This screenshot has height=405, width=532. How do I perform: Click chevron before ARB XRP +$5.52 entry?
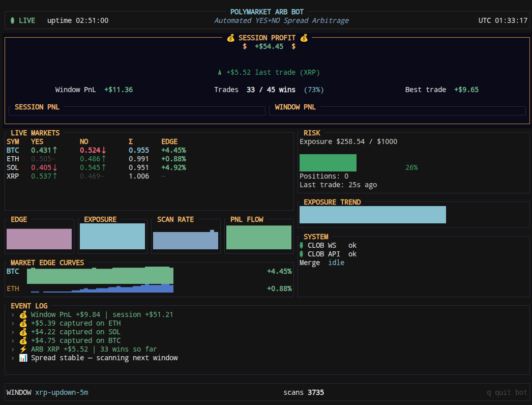pyautogui.click(x=13, y=350)
